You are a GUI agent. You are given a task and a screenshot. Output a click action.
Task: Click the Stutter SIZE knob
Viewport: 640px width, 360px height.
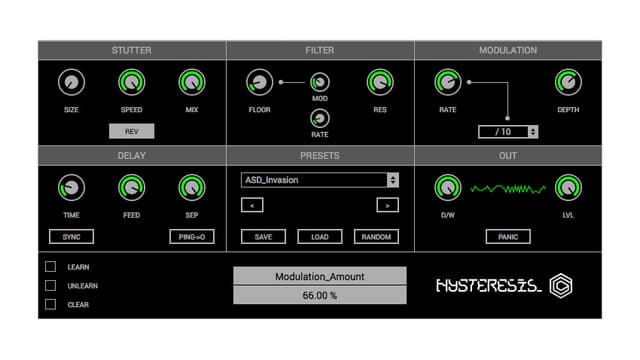pos(71,82)
